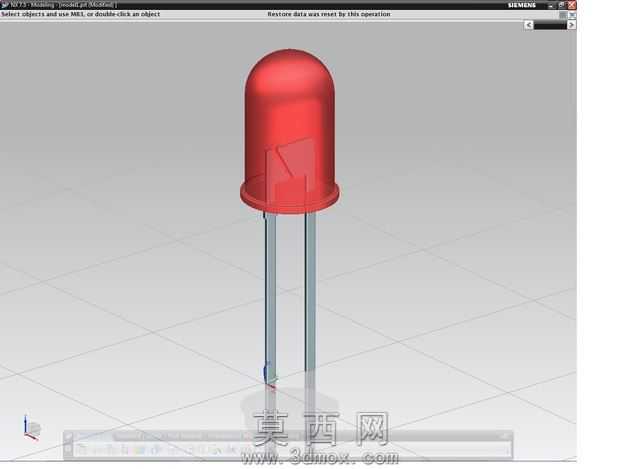The height and width of the screenshot is (469, 639).
Task: Click the blue icon at status line end
Action: click(x=572, y=15)
